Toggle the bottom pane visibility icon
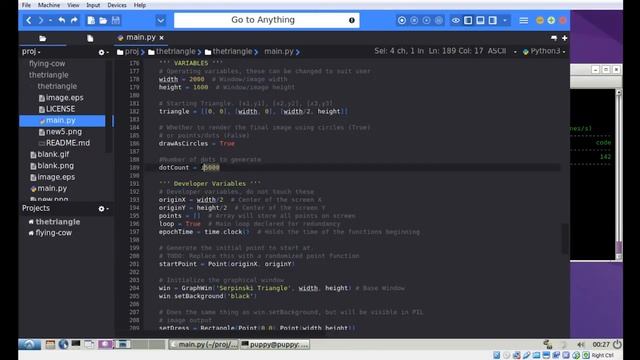 click(480, 20)
